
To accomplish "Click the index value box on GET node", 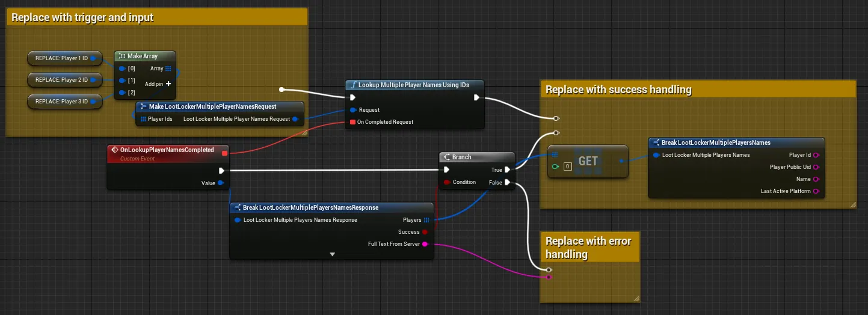I will click(567, 167).
